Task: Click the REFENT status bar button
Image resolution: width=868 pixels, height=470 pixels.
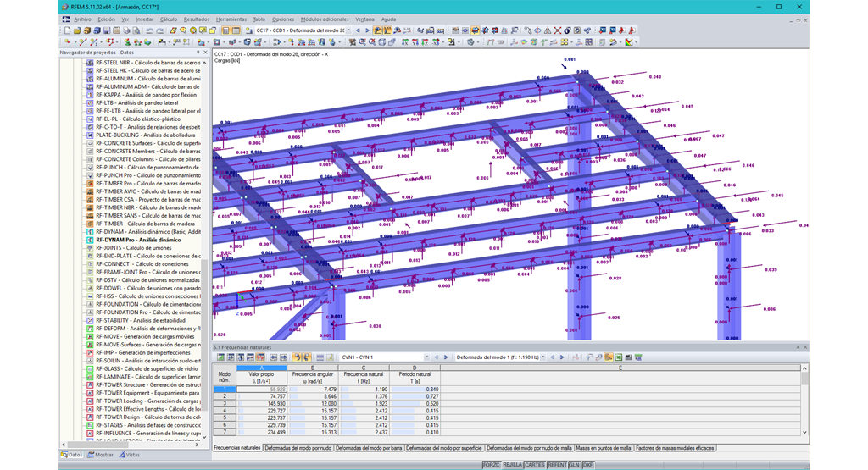Action: coord(557,465)
